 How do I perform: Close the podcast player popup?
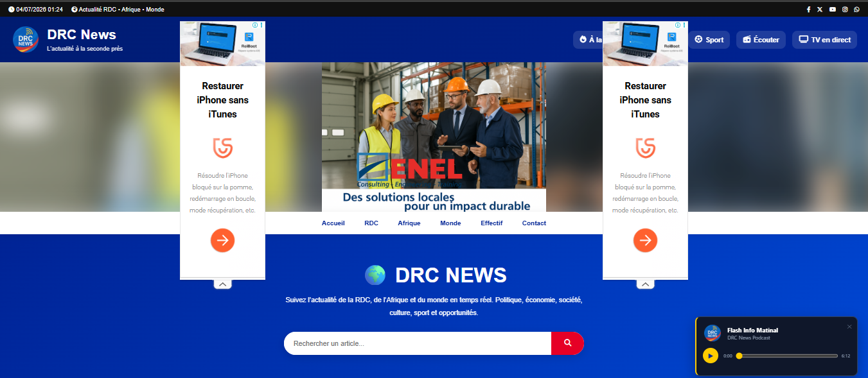click(x=849, y=327)
